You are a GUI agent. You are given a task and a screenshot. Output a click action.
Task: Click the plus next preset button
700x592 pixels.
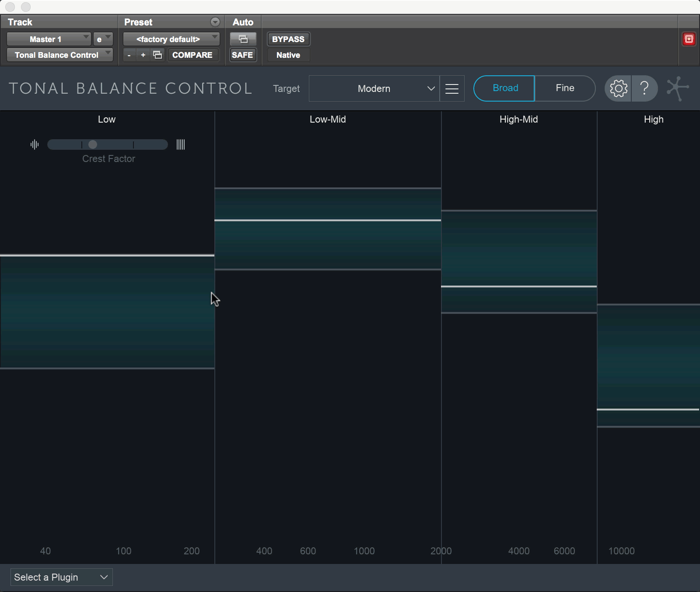tap(143, 55)
